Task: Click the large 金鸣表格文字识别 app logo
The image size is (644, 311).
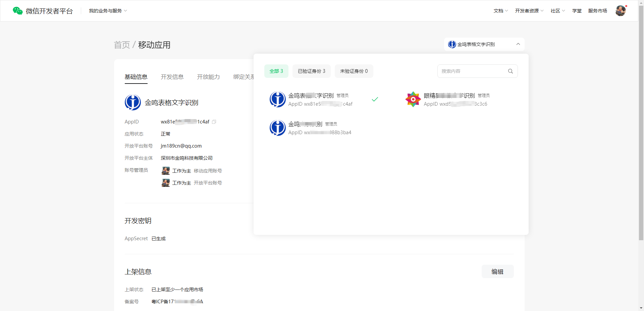Action: pos(133,102)
